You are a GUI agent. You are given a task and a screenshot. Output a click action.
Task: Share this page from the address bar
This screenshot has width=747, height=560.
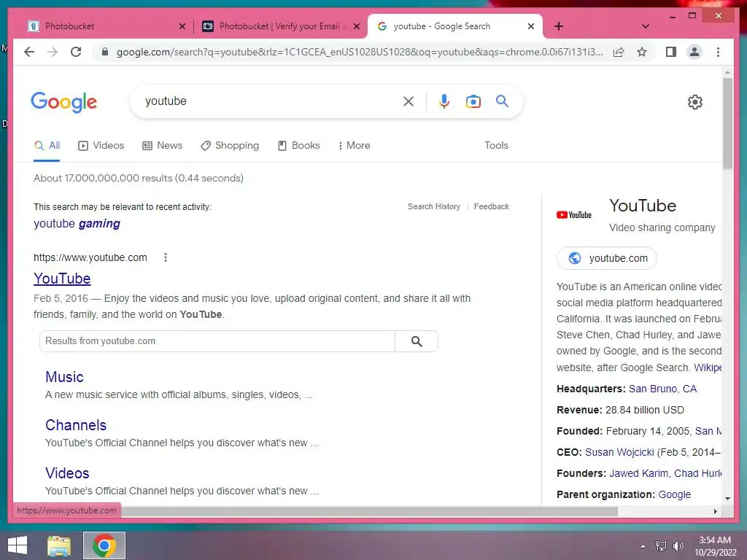[619, 52]
